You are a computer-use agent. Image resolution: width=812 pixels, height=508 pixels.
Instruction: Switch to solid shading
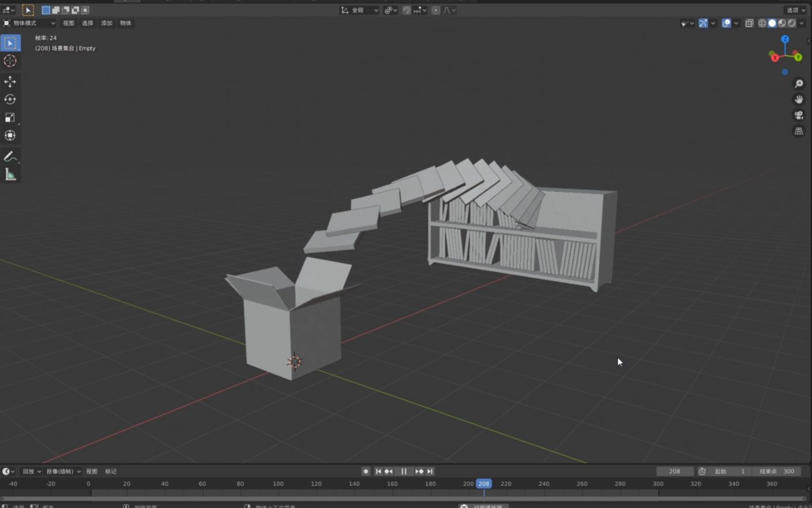point(772,23)
